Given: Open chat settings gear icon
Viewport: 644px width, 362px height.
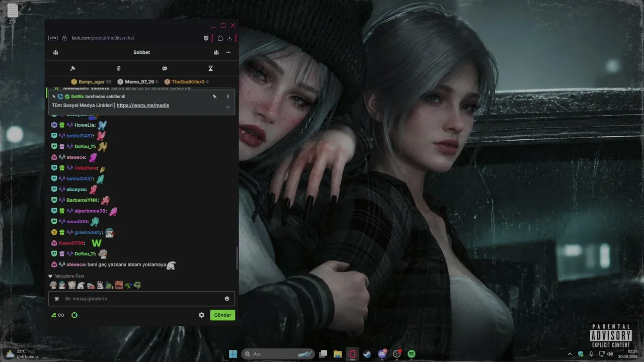Looking at the screenshot, I should [202, 315].
